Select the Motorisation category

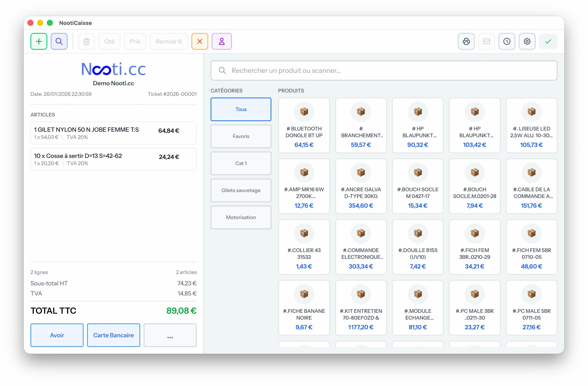[241, 217]
